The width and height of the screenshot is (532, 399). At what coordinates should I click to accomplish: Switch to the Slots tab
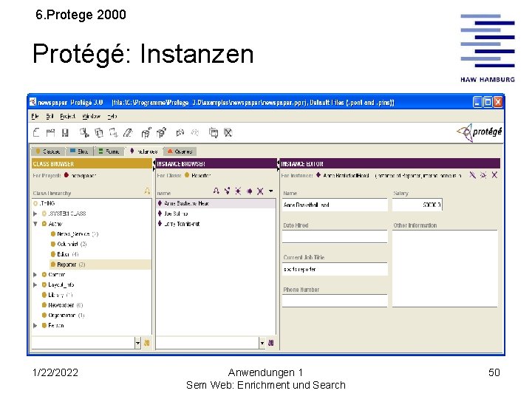click(79, 151)
